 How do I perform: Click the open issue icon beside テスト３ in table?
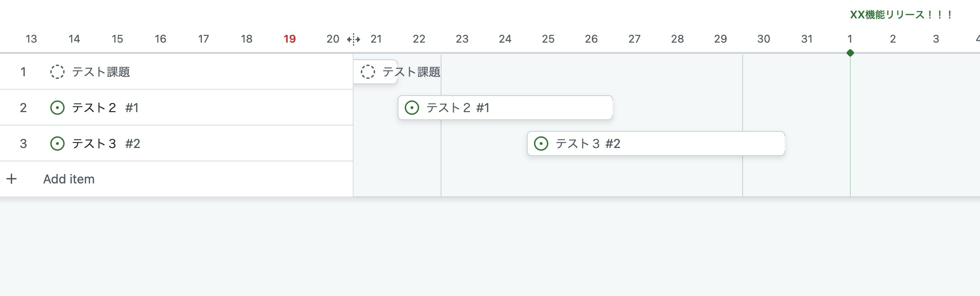coord(57,144)
